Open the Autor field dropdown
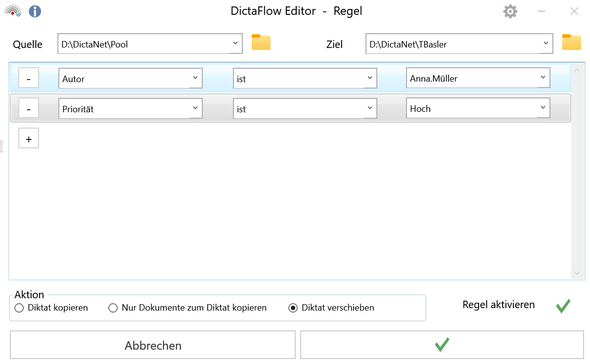 [x=195, y=78]
